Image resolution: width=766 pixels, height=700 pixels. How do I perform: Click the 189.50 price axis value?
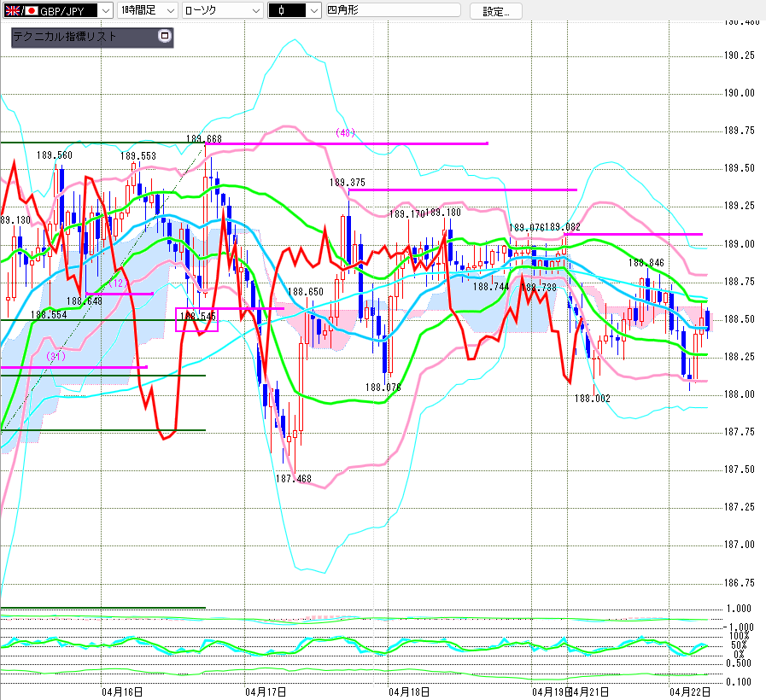pyautogui.click(x=740, y=168)
